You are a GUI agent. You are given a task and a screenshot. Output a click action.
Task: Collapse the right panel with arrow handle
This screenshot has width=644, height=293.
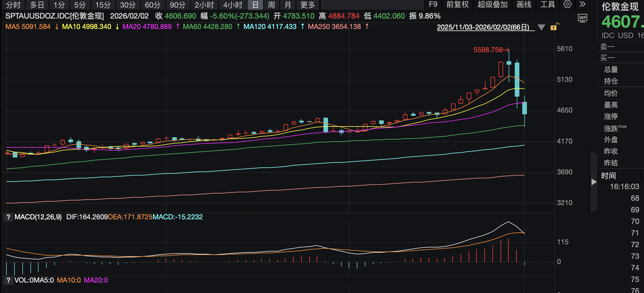coord(594,182)
